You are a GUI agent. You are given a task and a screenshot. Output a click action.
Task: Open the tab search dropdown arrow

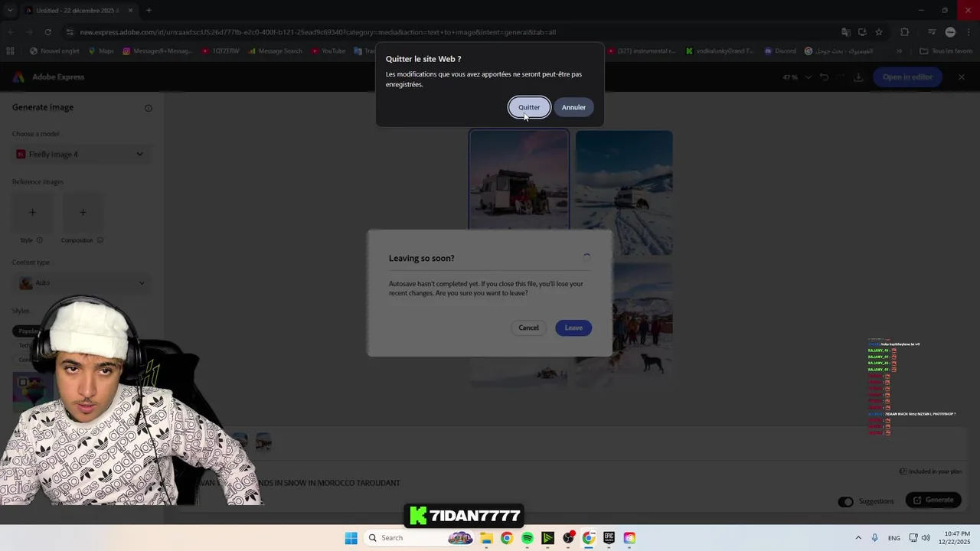pyautogui.click(x=9, y=11)
